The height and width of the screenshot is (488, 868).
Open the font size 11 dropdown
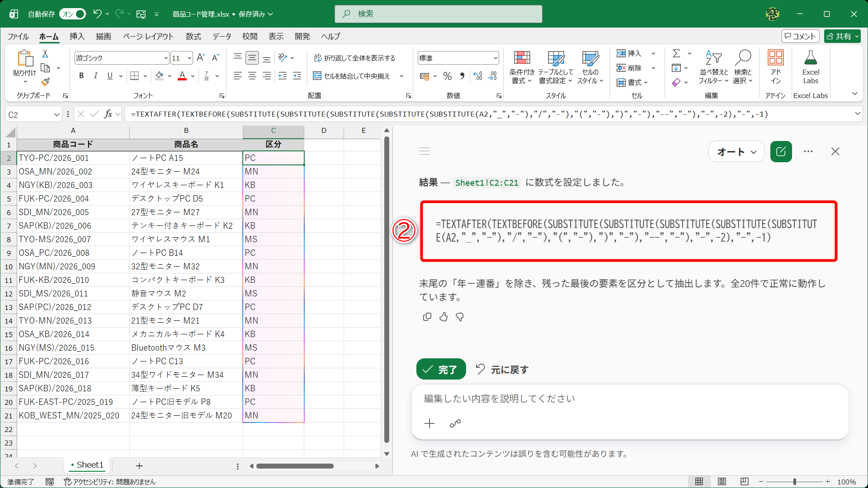click(x=189, y=58)
